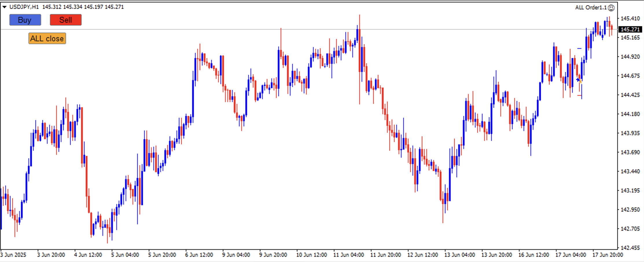The height and width of the screenshot is (262, 644).
Task: Click the ALL Order1.1 expert advisor label
Action: click(591, 8)
